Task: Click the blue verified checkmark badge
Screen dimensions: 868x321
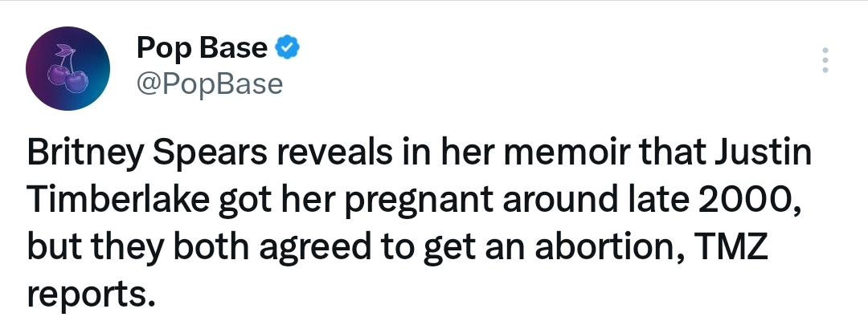Action: point(287,48)
